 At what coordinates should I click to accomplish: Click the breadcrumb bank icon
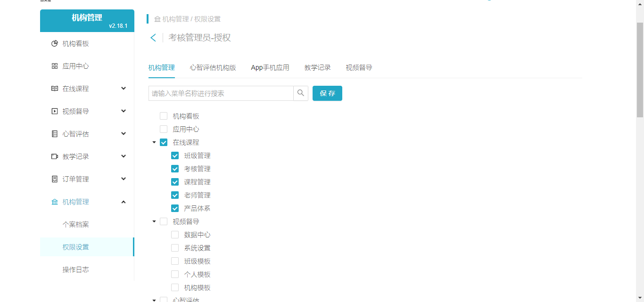click(157, 19)
